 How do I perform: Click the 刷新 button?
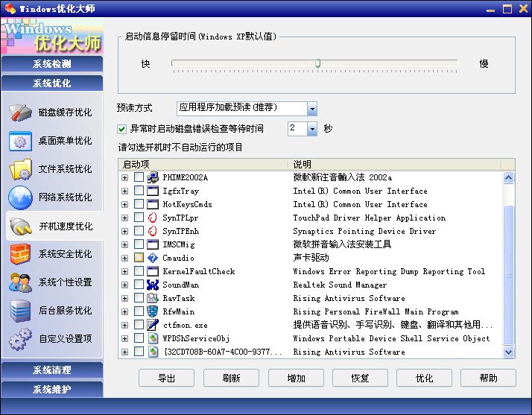tap(231, 378)
